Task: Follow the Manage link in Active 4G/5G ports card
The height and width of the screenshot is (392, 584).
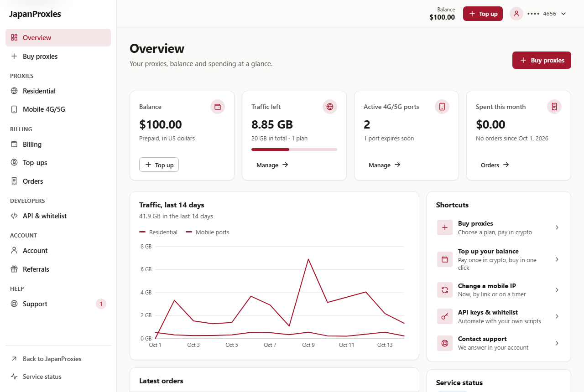Action: 385,165
